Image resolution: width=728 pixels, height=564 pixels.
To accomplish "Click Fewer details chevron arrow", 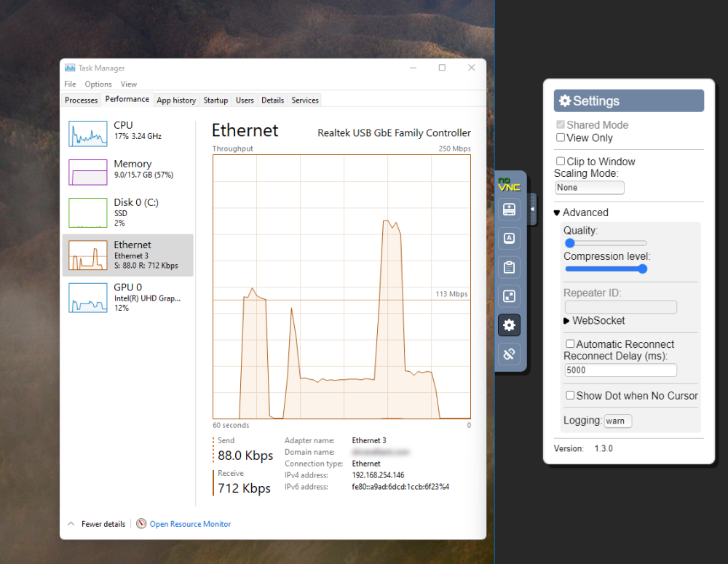I will click(x=71, y=524).
